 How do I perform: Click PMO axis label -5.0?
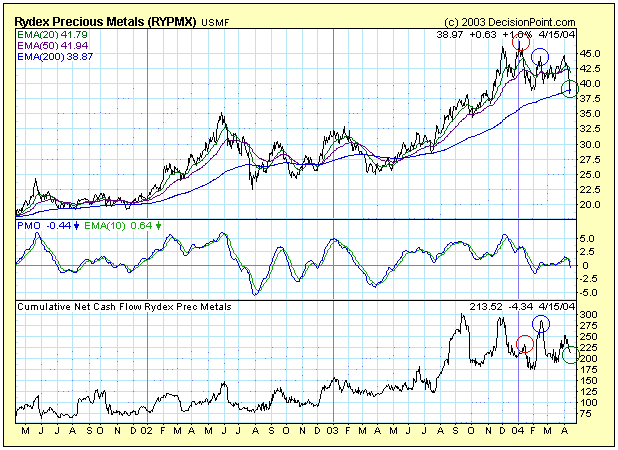tap(586, 292)
